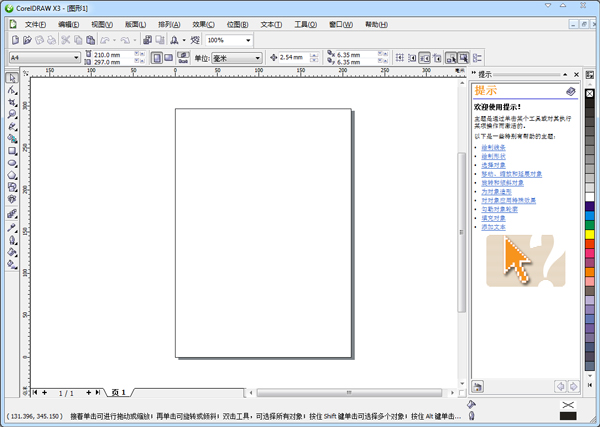
Task: Switch to the 页 1 page tab
Action: 119,392
